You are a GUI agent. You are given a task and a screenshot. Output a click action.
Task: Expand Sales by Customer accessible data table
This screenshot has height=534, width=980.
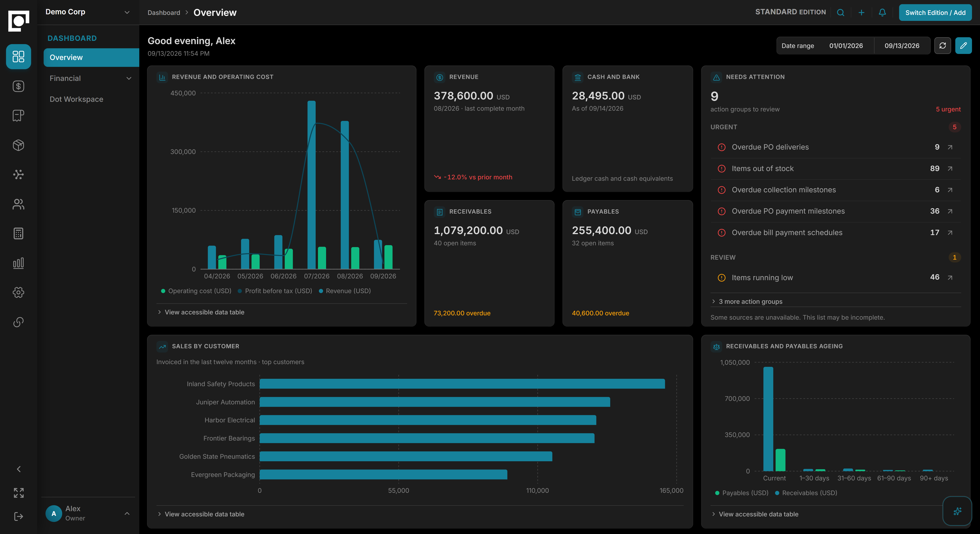[x=201, y=514]
